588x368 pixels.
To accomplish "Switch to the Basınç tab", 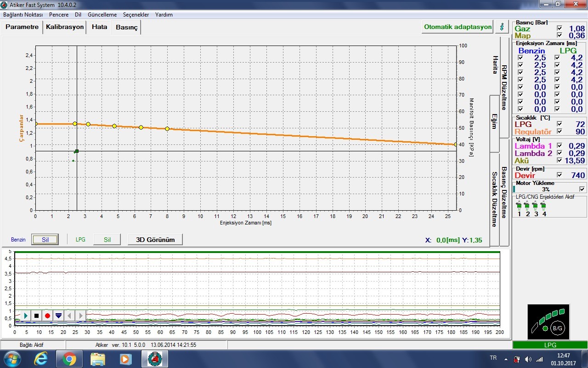I will 126,27.
